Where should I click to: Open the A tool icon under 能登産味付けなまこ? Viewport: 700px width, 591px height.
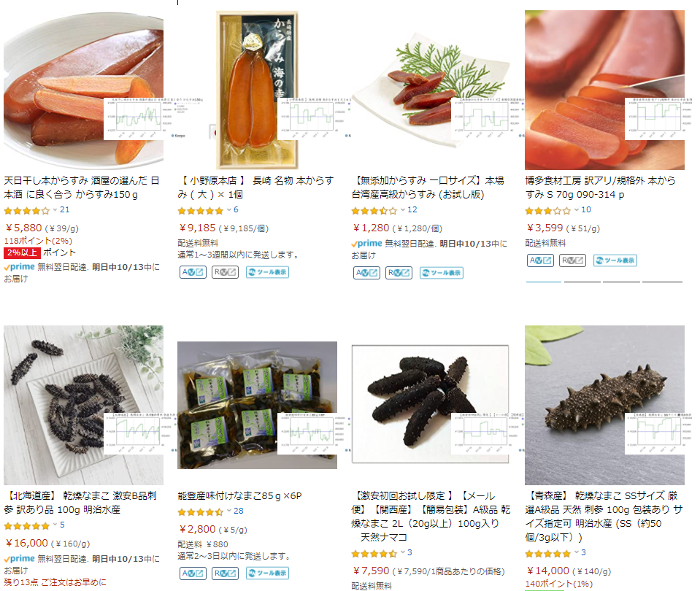point(193,573)
